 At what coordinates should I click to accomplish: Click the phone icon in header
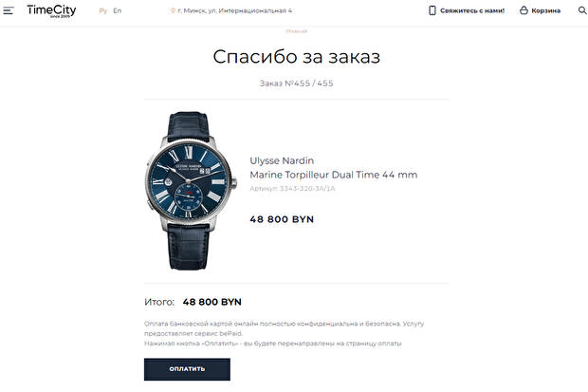point(432,10)
